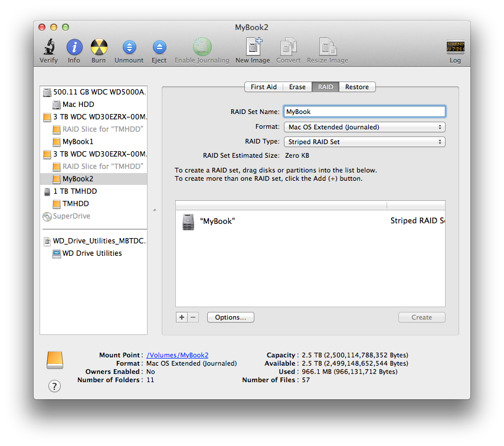
Task: Click the Verify microscope icon
Action: tap(49, 46)
